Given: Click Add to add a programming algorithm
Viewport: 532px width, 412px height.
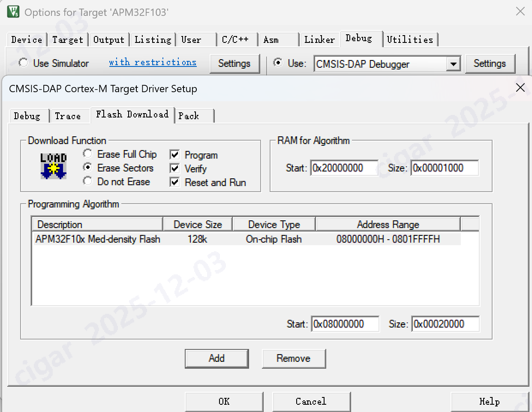Looking at the screenshot, I should click(x=216, y=358).
